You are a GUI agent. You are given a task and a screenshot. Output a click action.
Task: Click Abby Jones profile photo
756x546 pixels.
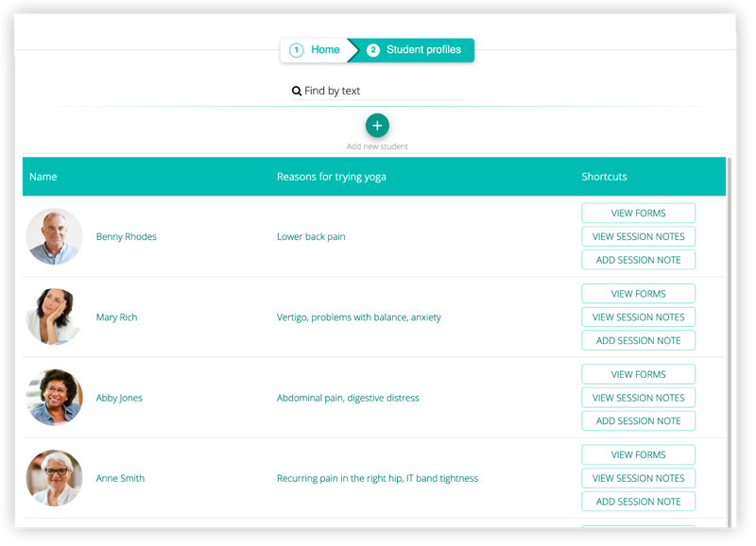[x=54, y=397]
